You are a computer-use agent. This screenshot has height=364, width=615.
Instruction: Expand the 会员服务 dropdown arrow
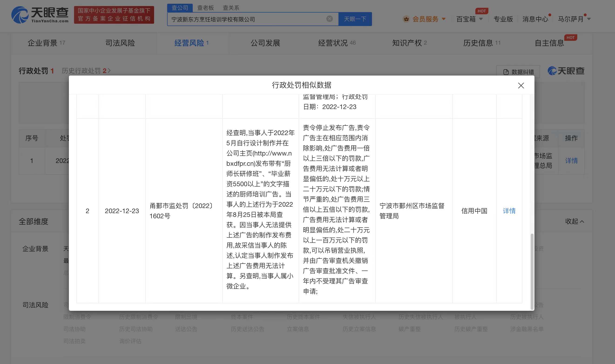(x=444, y=19)
